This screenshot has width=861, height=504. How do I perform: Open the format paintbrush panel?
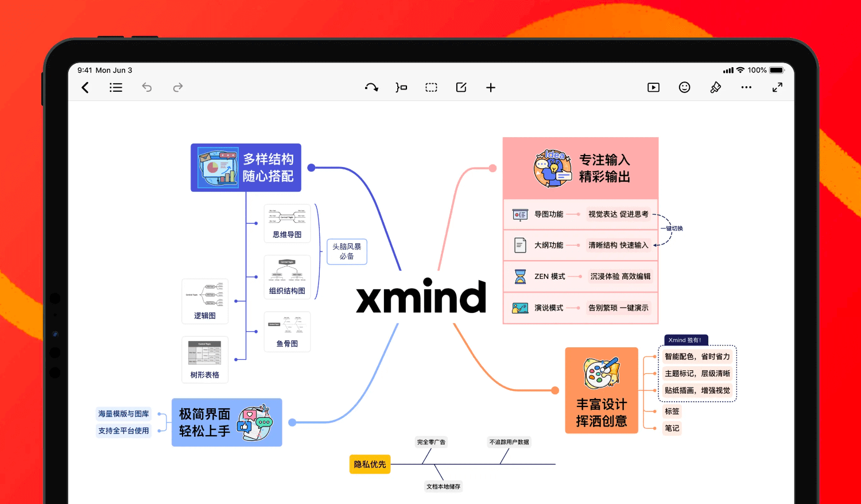click(x=715, y=87)
